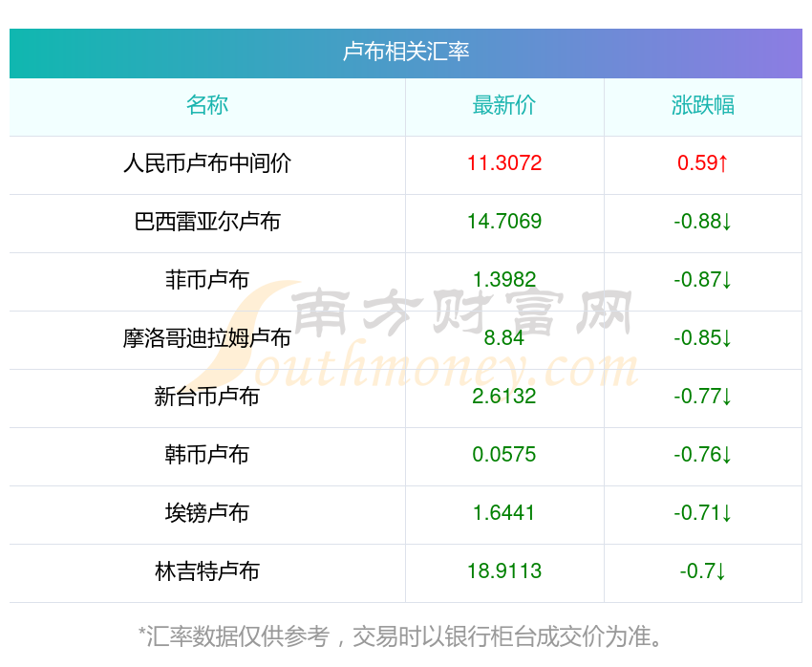Click the table title 卢布相关汇率
Viewport: 812px width, 667px height.
point(405,52)
